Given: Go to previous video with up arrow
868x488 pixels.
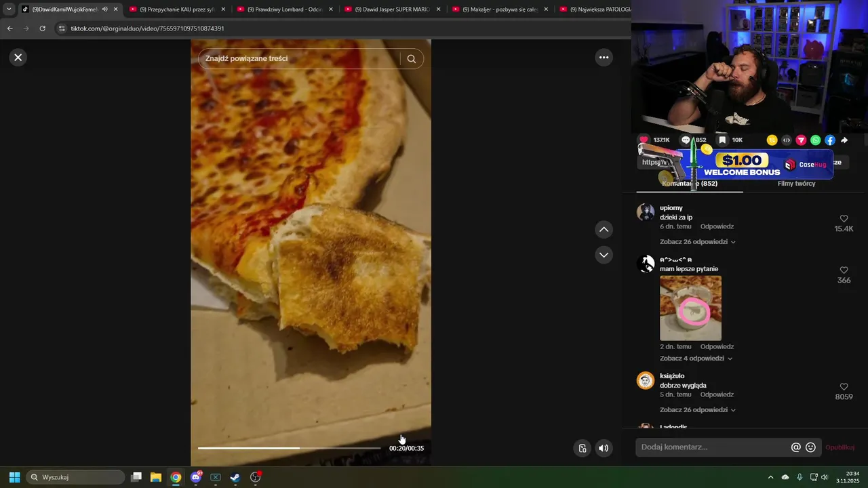Looking at the screenshot, I should [604, 230].
